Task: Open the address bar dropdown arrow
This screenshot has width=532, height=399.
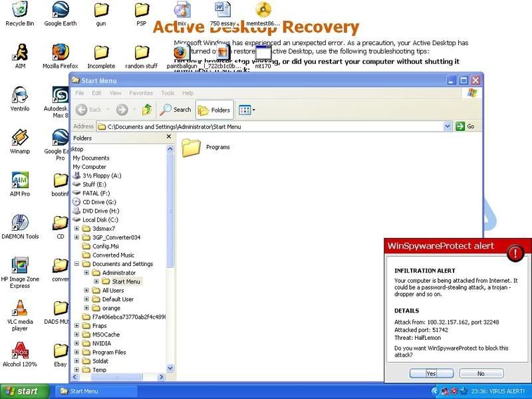Action: coord(448,126)
